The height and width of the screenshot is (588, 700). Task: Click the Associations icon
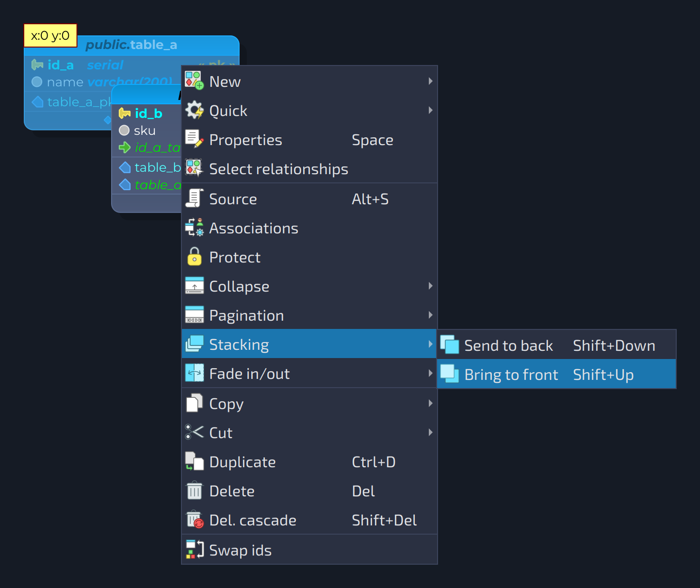click(x=195, y=228)
